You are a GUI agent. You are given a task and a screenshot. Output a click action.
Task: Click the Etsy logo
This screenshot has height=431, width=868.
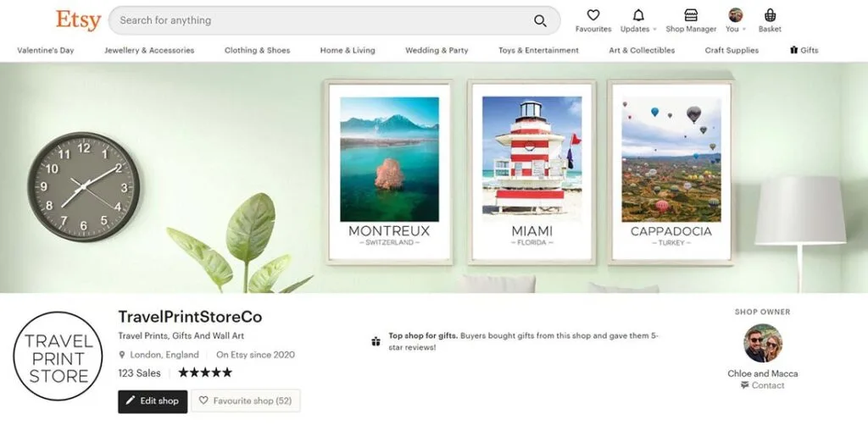[78, 19]
